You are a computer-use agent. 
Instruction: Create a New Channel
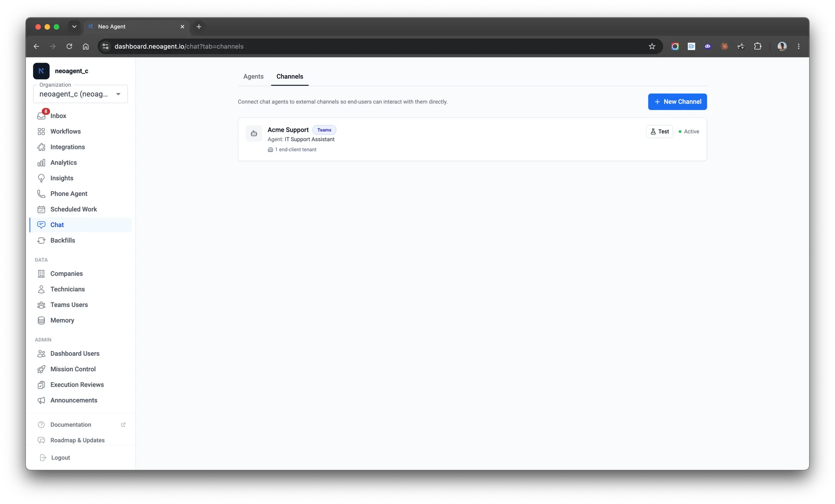click(677, 102)
